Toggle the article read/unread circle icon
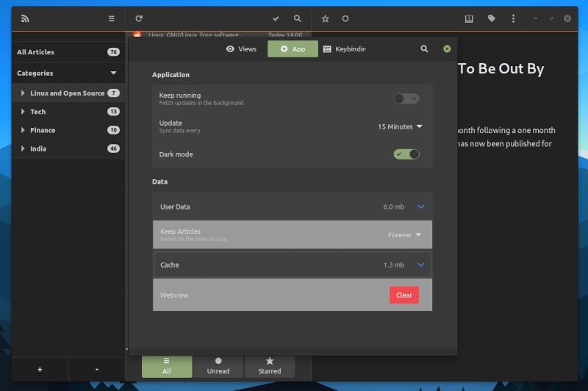 345,18
